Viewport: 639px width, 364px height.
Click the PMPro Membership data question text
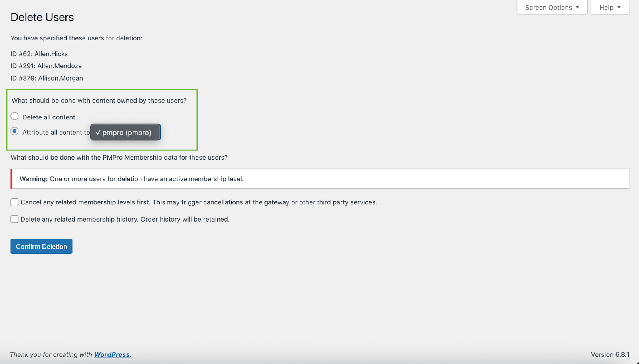coord(119,157)
